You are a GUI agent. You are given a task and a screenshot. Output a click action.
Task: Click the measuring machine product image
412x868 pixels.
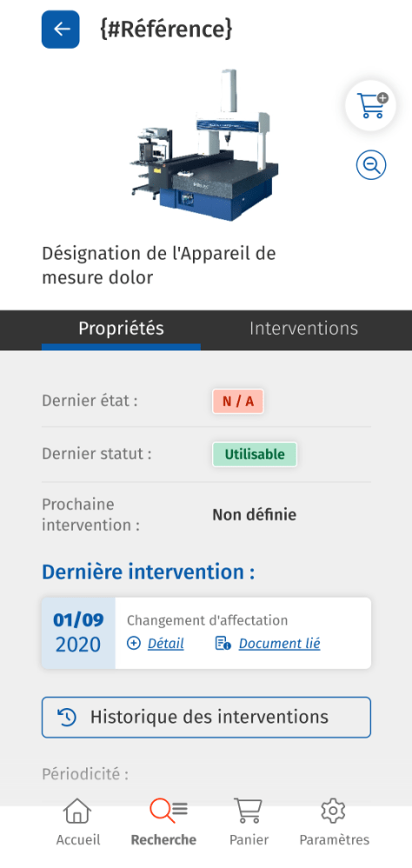(x=204, y=144)
